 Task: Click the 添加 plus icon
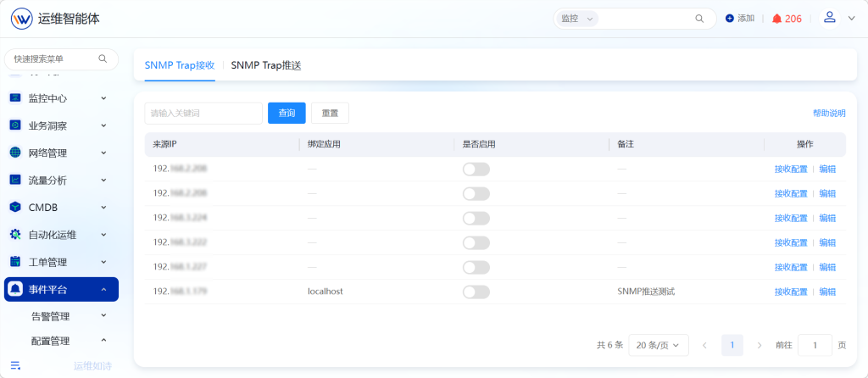730,19
